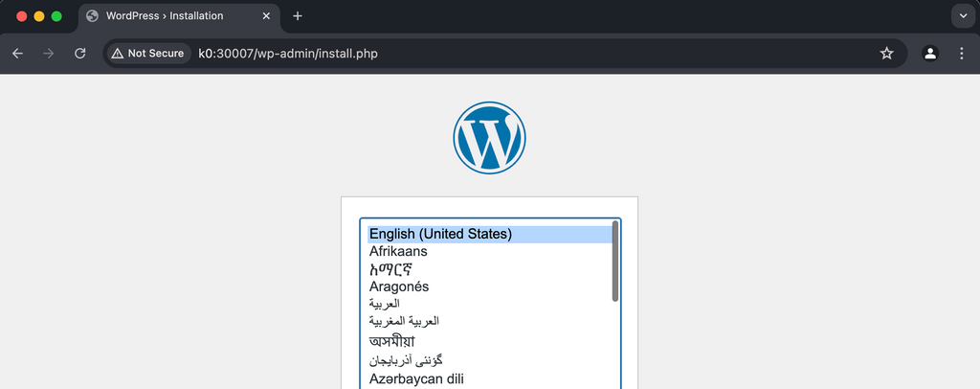The height and width of the screenshot is (389, 980).
Task: Close the WordPress Installation tab
Action: click(x=266, y=16)
